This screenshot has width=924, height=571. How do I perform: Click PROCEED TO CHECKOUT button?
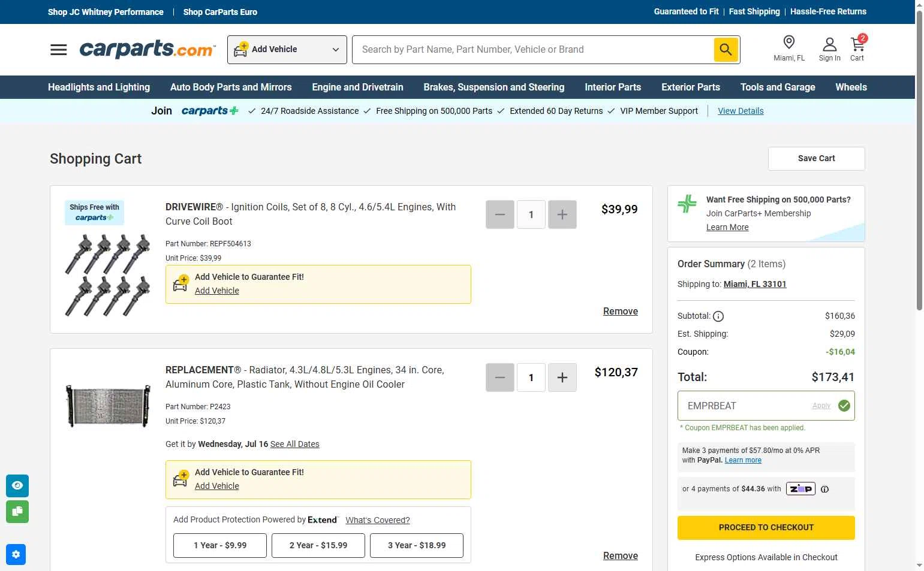click(766, 528)
